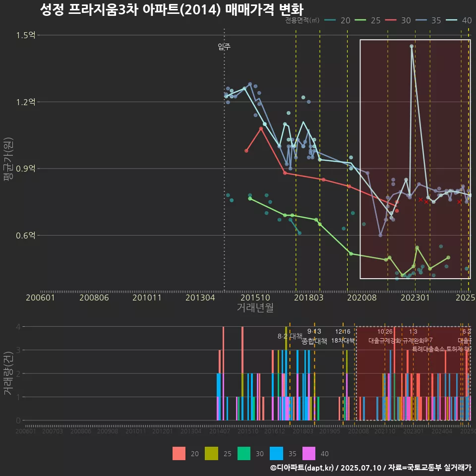Click the 201201 label on the volume chart axis

tap(163, 431)
